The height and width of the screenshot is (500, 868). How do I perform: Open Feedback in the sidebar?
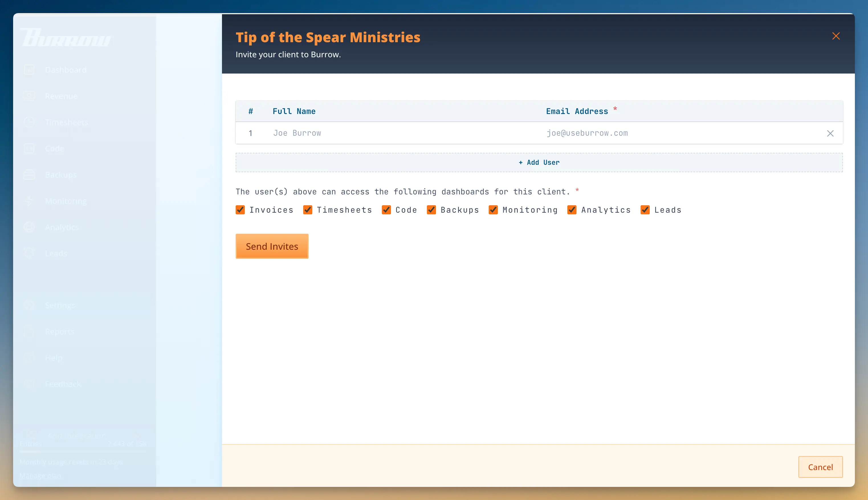coord(63,384)
